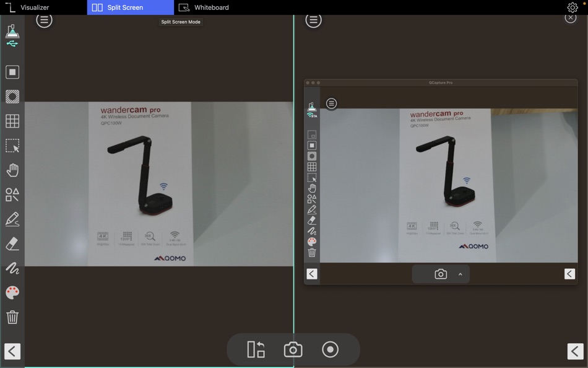Close the right split pane
The image size is (588, 368).
571,17
